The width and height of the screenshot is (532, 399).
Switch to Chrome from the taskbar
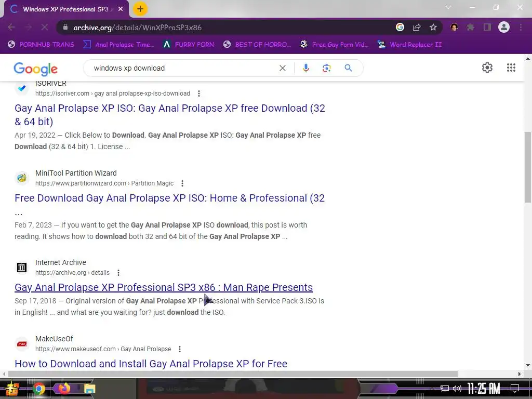[39, 389]
